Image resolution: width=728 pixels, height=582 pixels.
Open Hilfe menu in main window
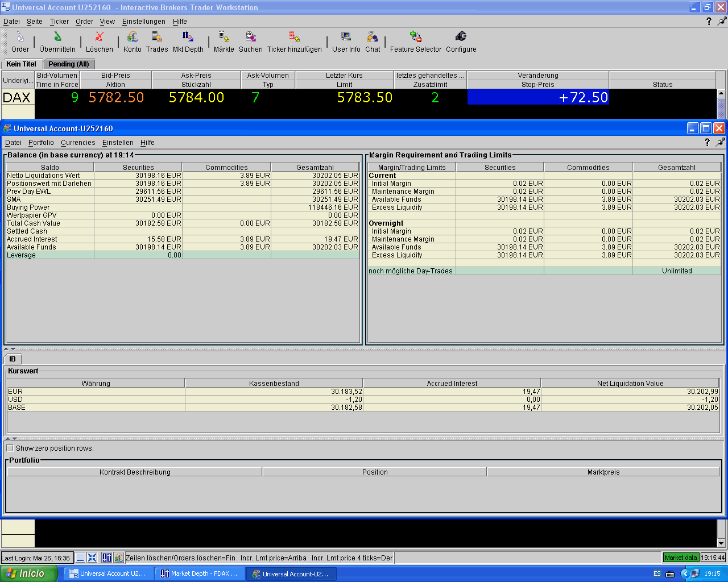180,22
